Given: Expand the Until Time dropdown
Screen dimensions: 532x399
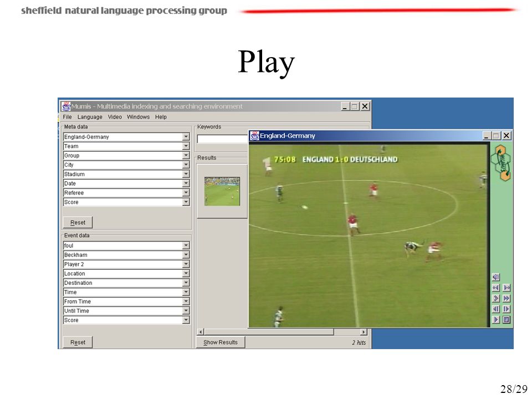Looking at the screenshot, I should coord(186,311).
